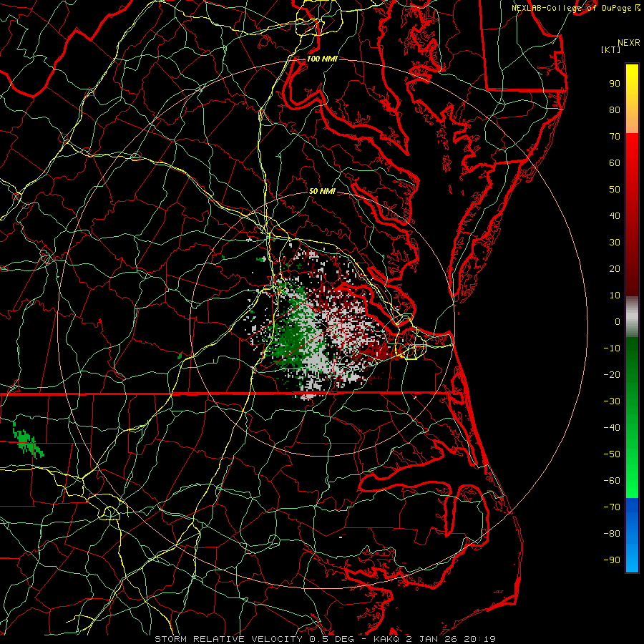Click the 10 value on the velocity scale
The height and width of the screenshot is (644, 644).
pos(615,296)
